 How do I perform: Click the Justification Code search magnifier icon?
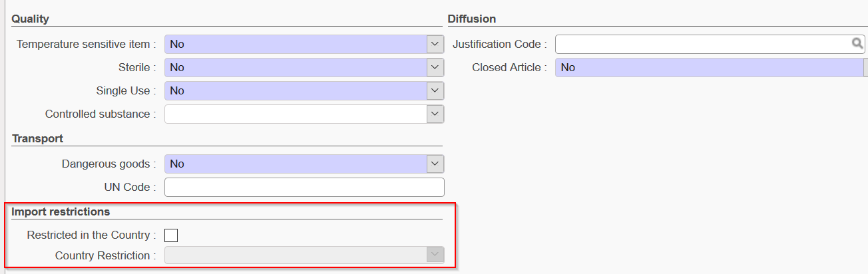pos(857,44)
